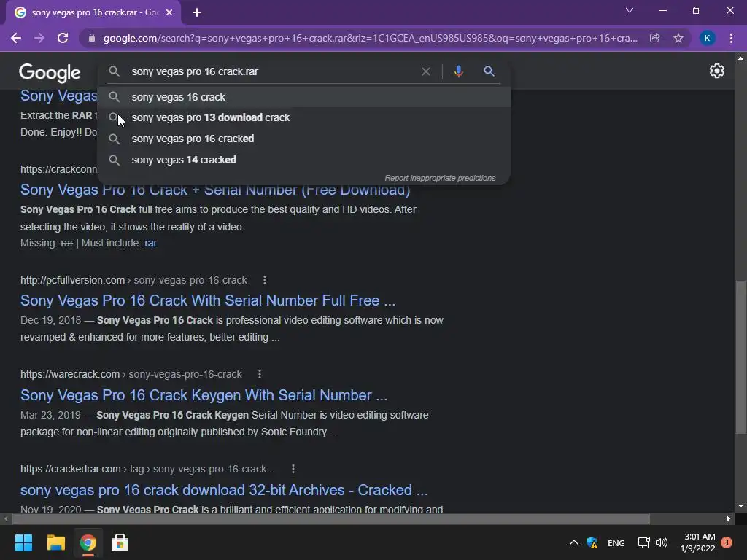Open the Windows Start menu
747x560 pixels.
tap(23, 542)
